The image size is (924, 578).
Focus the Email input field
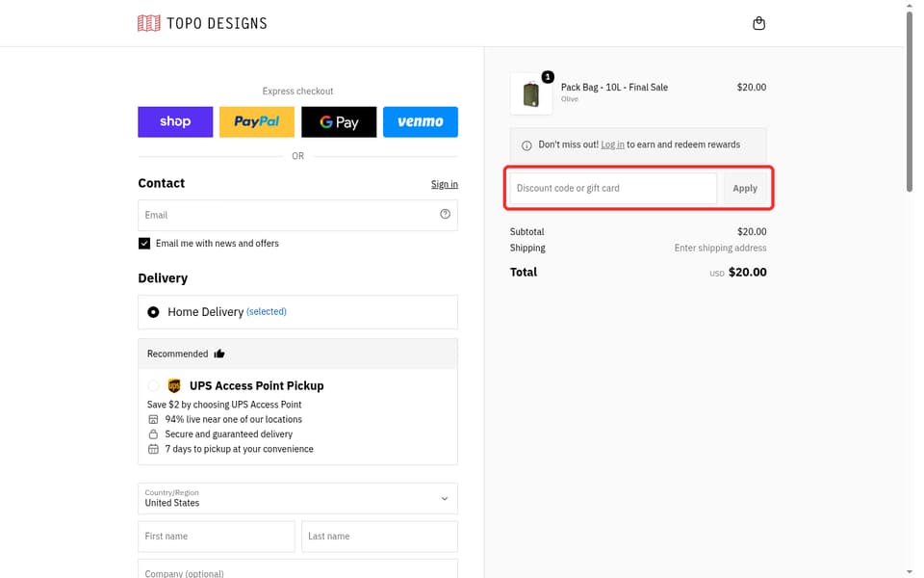[x=297, y=215]
